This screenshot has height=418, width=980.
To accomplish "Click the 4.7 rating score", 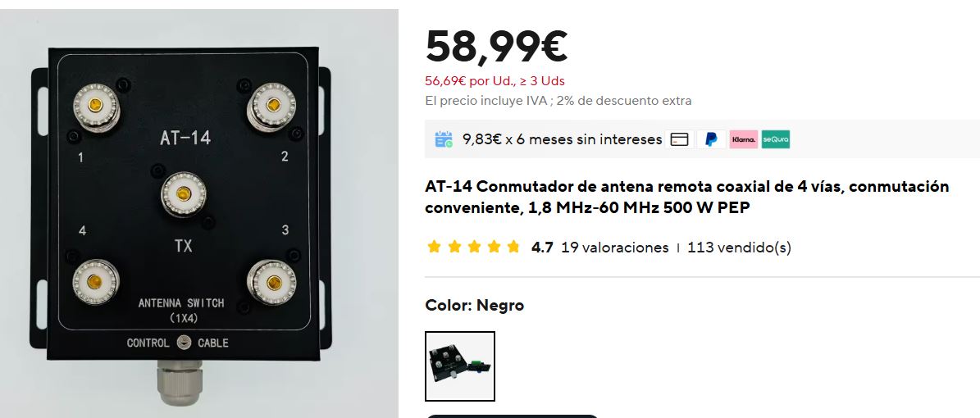I will click(542, 248).
